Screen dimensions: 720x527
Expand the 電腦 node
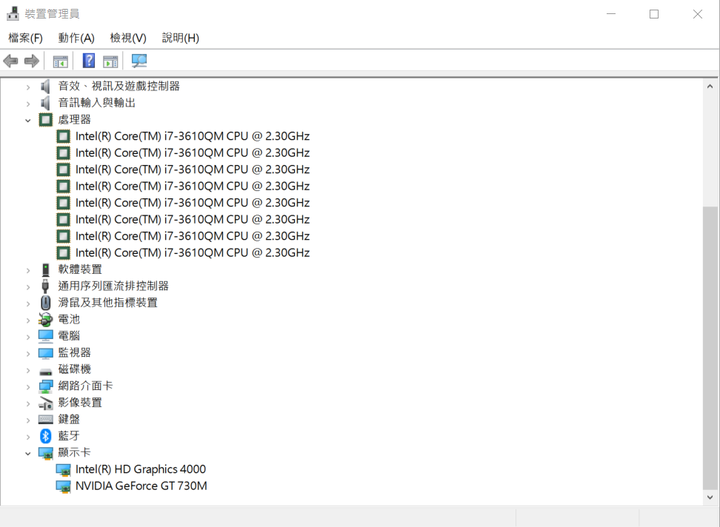(x=28, y=337)
